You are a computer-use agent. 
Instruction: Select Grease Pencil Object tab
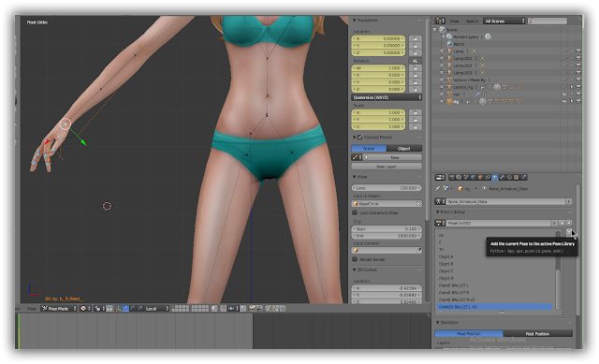pos(404,148)
